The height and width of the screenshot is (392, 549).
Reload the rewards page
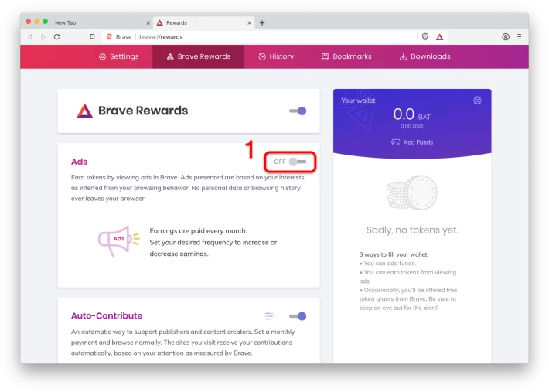[x=56, y=37]
